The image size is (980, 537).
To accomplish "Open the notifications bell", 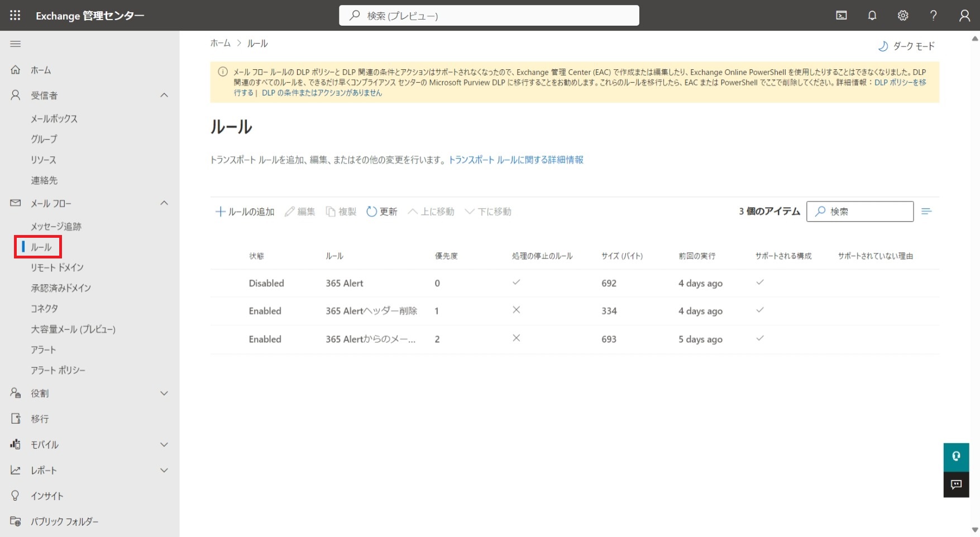I will 872,16.
